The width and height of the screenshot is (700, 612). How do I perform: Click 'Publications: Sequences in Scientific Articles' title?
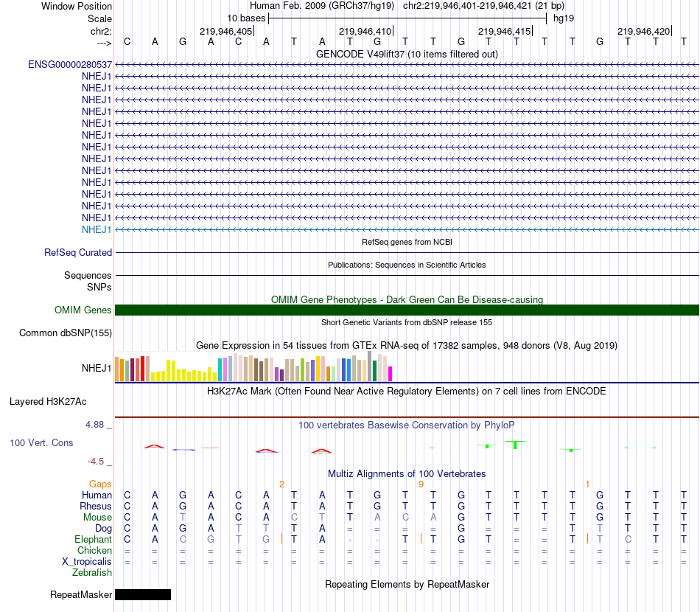tap(407, 265)
